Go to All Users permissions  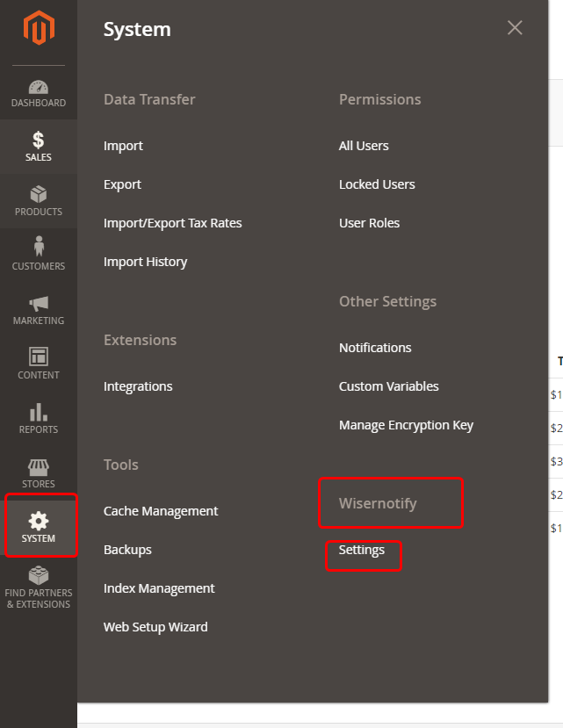(364, 146)
